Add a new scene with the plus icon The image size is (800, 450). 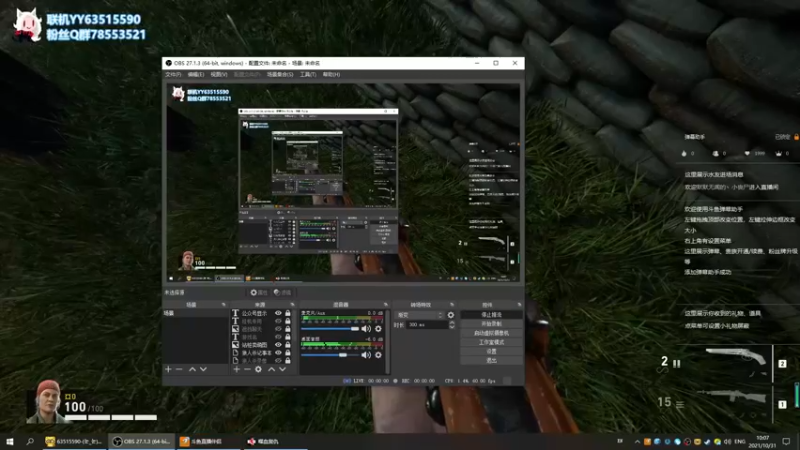[x=168, y=369]
